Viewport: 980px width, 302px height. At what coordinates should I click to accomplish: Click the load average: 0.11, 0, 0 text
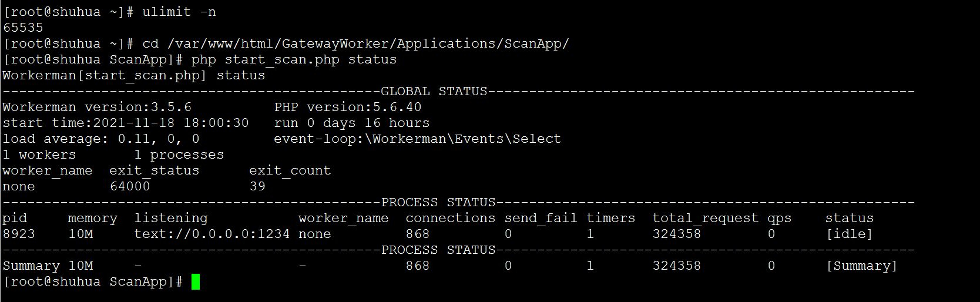(x=101, y=139)
